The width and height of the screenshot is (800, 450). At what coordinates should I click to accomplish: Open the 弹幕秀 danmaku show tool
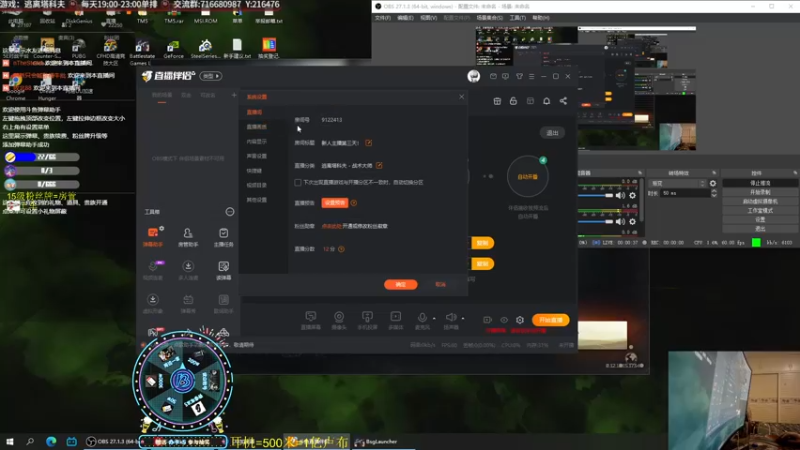pos(188,303)
